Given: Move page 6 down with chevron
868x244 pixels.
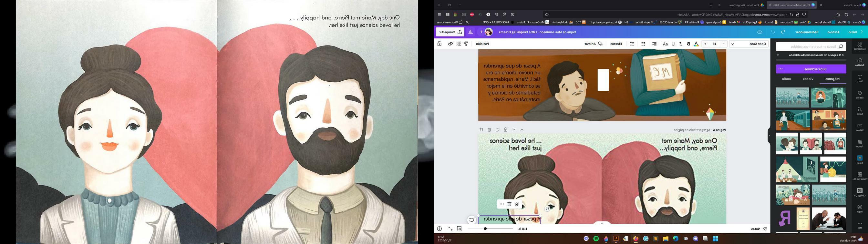Looking at the screenshot, I should tap(514, 130).
